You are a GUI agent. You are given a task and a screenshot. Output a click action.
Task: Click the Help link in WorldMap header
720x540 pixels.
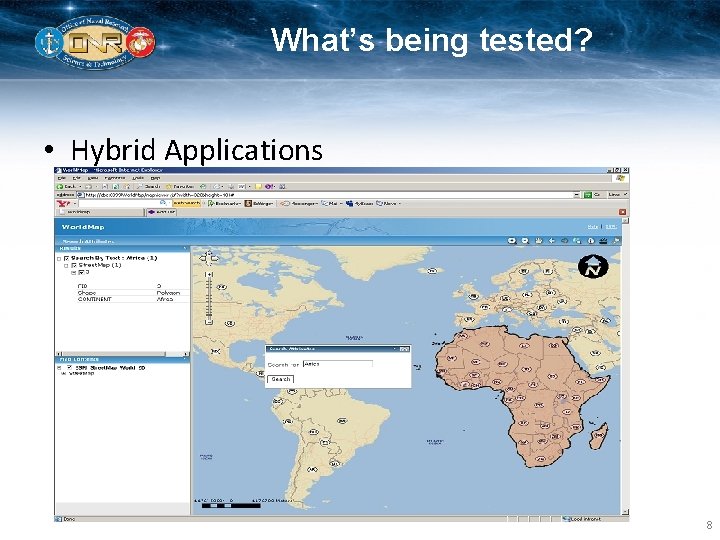pos(593,227)
